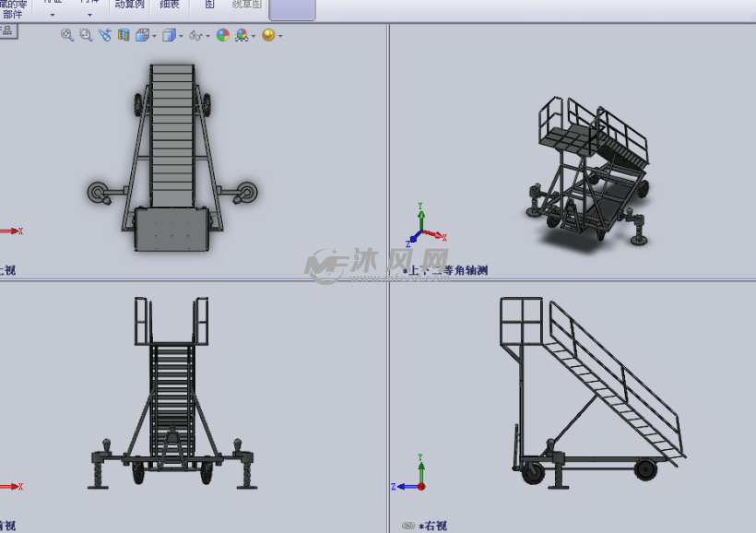Click the grayed 线草图 ribbon button
Screen dimensions: 756x533
coord(247,6)
